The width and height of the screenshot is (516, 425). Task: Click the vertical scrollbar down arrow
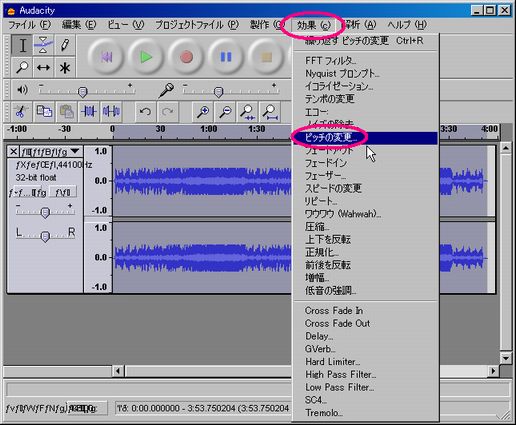506,358
